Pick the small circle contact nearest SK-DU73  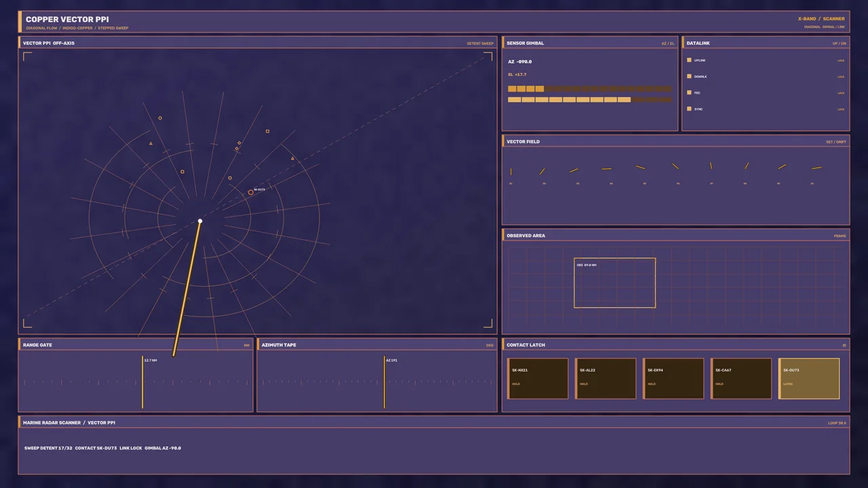coord(230,178)
